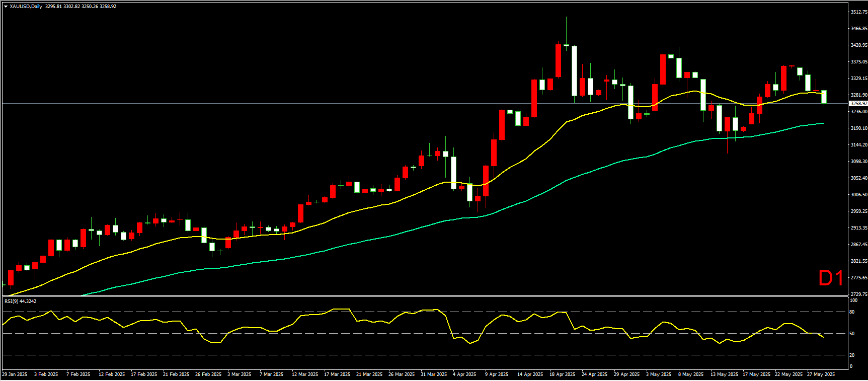This screenshot has height=381, width=868.
Task: Click the RSI(9) 44.3242 indicator label
Action: [x=20, y=301]
